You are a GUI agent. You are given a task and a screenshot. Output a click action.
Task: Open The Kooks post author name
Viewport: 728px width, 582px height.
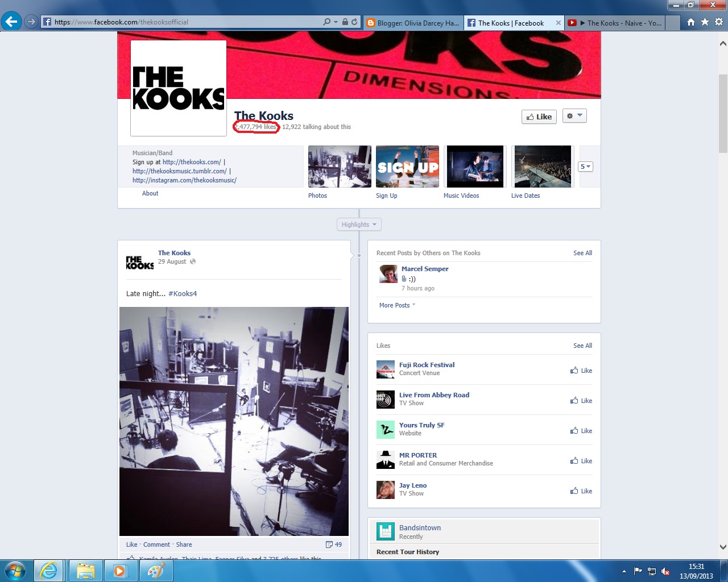pos(174,253)
